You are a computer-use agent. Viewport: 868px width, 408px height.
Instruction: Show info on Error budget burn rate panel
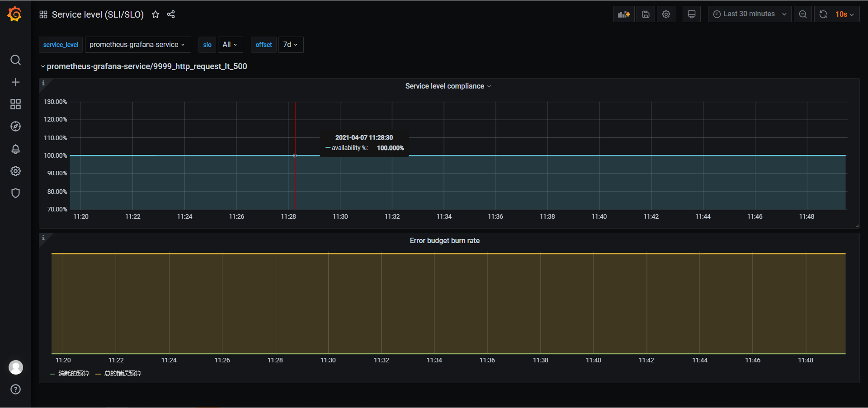click(x=43, y=238)
